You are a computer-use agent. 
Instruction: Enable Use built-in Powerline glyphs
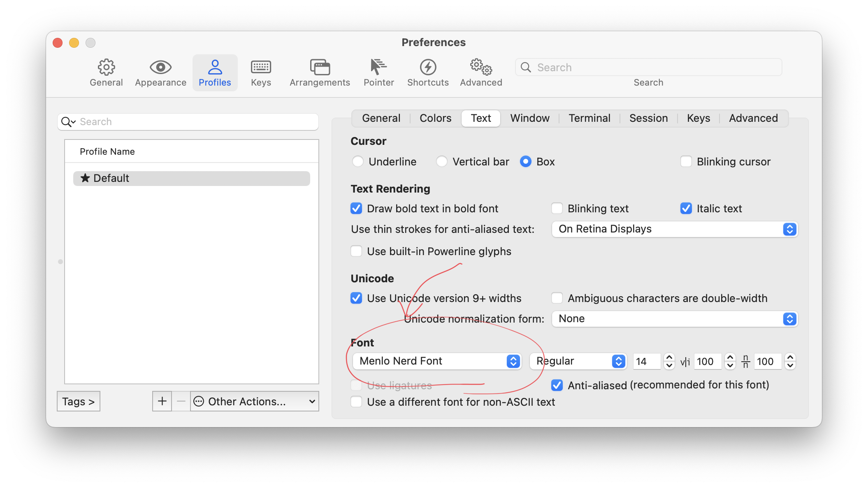click(x=356, y=251)
